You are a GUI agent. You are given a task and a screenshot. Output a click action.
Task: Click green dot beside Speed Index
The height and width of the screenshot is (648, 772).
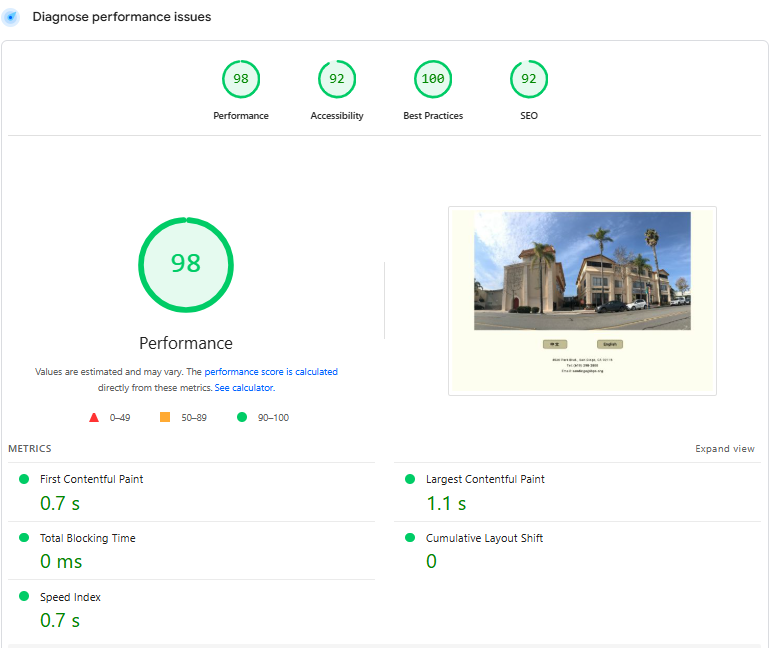click(x=24, y=596)
